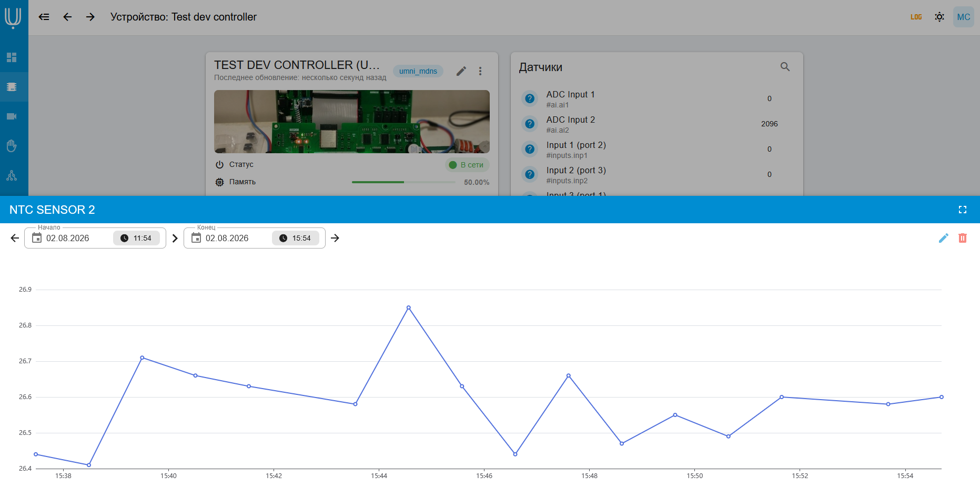Open the network tree icon in sidebar
The image size is (980, 496).
[x=12, y=175]
